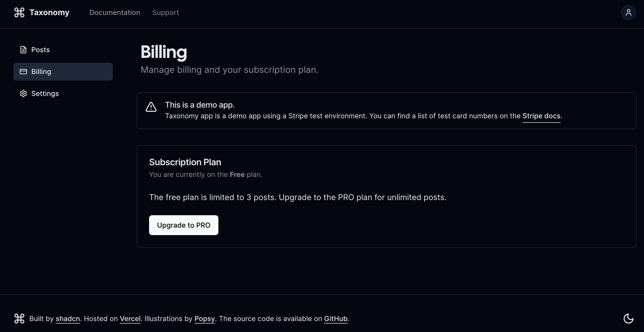Screen dimensions: 644x332
Task: Select the Billing label in sidebar
Action: tap(41, 72)
